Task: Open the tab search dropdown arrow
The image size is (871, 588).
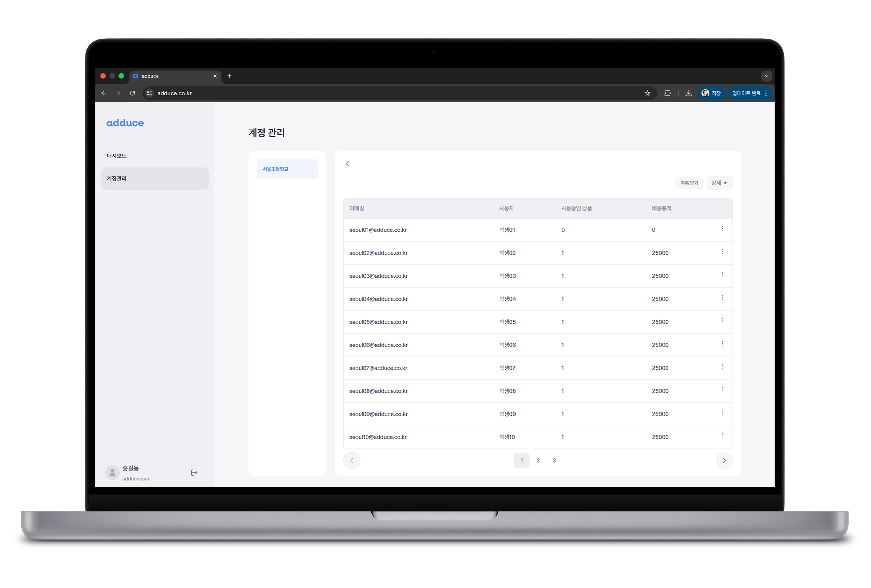Action: coord(766,76)
